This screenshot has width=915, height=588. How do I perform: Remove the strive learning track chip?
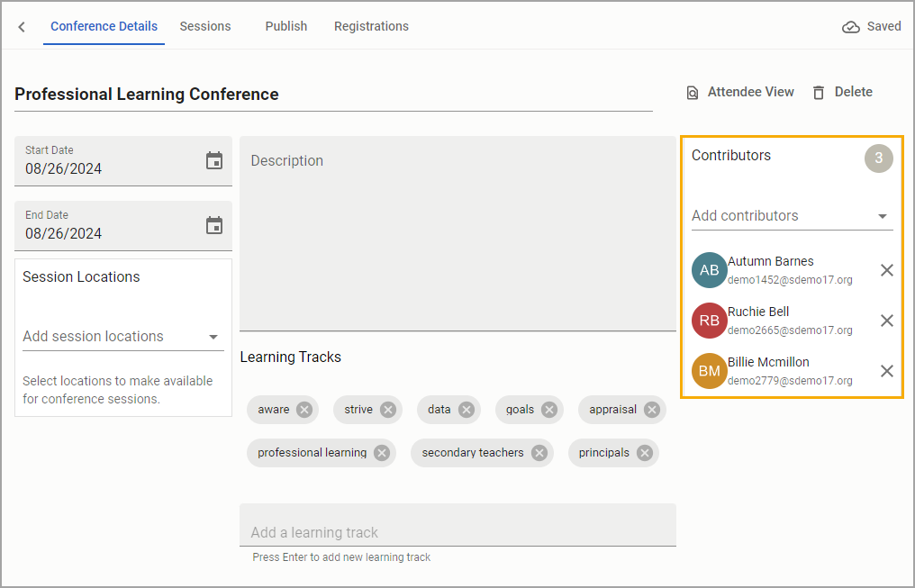388,410
